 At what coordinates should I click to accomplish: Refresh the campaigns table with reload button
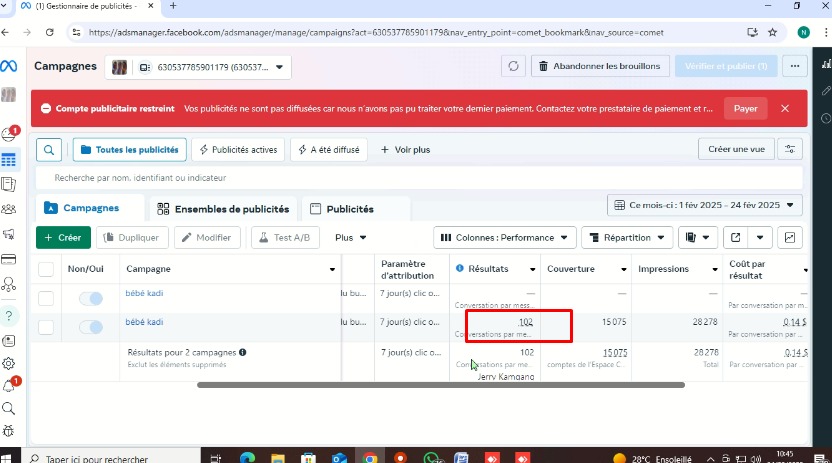pyautogui.click(x=513, y=66)
